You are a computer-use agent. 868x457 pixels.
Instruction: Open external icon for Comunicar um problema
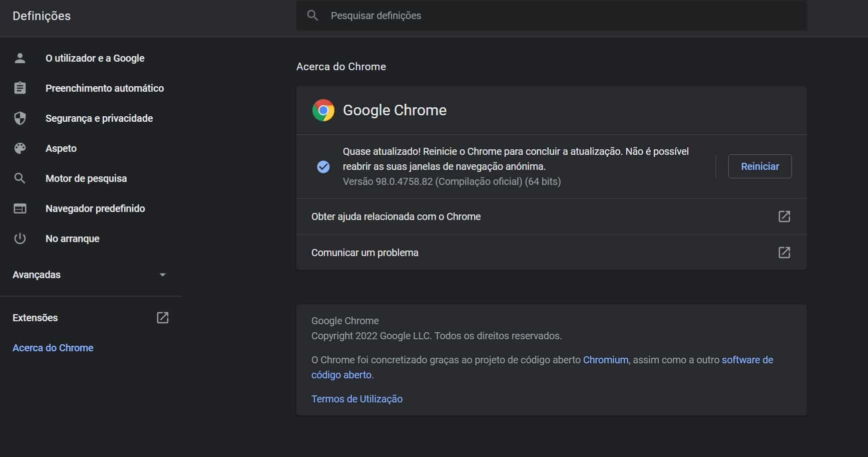pos(784,253)
